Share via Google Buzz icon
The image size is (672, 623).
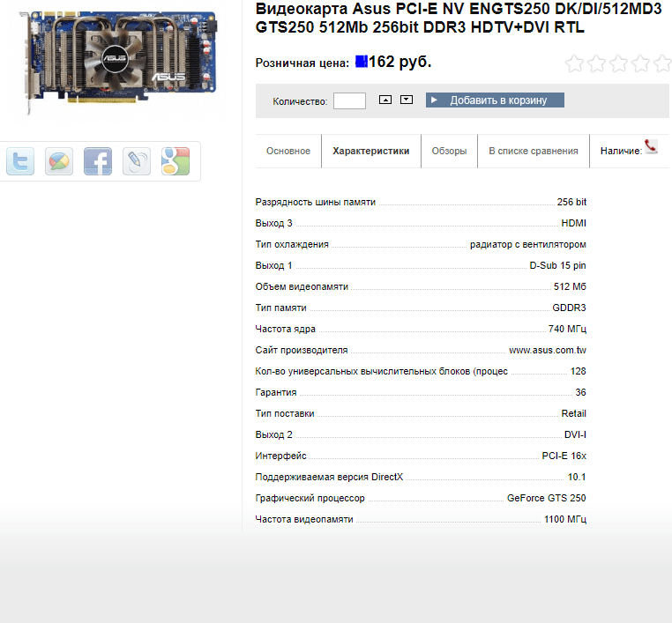[x=59, y=161]
